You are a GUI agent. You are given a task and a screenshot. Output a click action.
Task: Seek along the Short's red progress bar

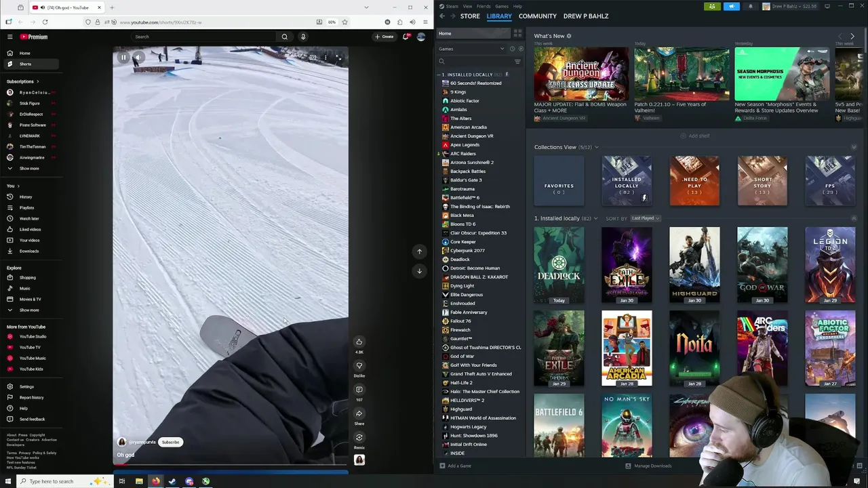tap(231, 465)
